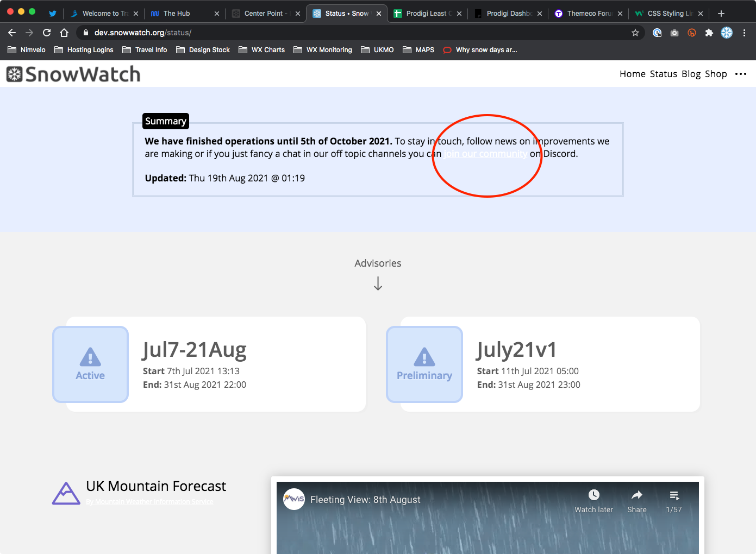Bookmark this page with the star icon
The image size is (756, 554).
[x=635, y=33]
